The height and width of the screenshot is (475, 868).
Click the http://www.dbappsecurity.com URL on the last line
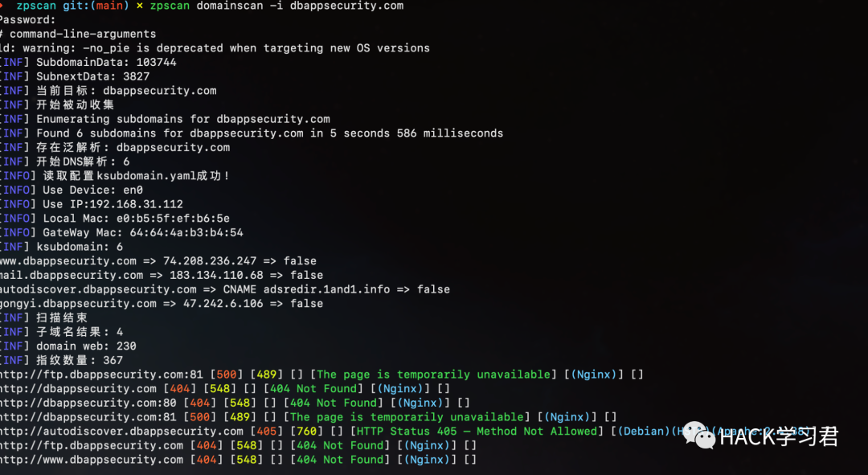click(92, 460)
